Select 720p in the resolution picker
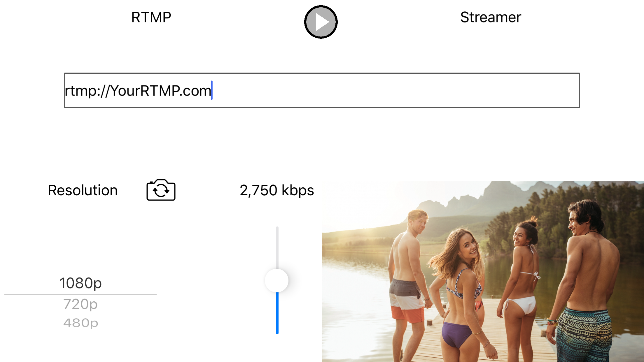644x362 pixels. coord(81,304)
